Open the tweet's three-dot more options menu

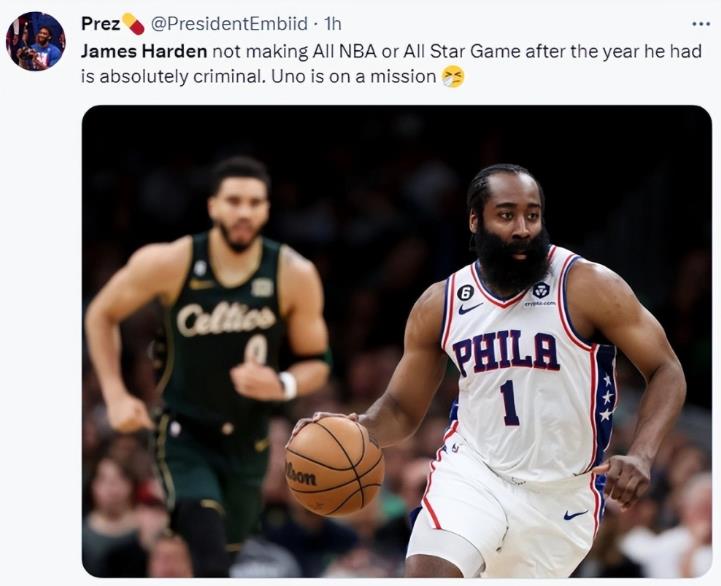pos(701,22)
